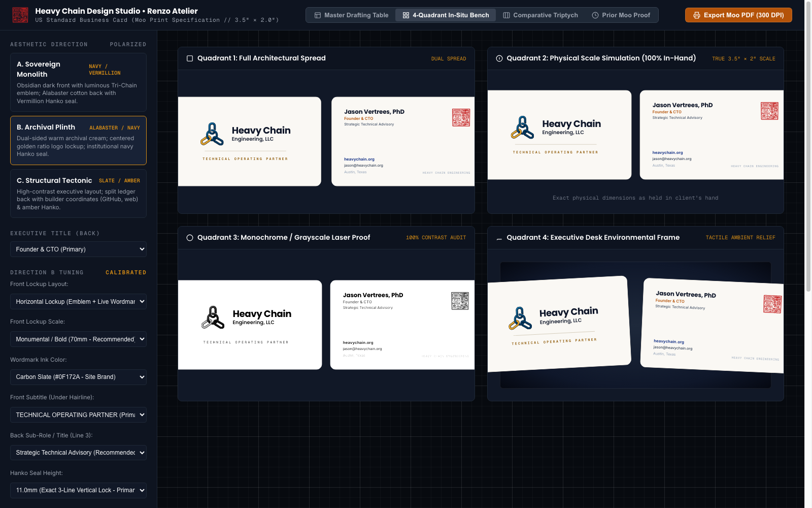Click the "POLARIZED" label in Aesthetic Direction
The image size is (812, 508).
[x=128, y=45]
